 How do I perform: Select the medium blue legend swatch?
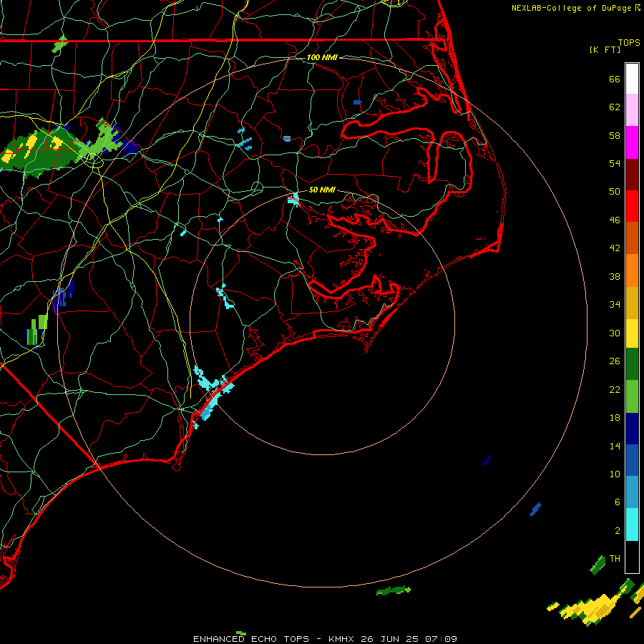coord(632,460)
